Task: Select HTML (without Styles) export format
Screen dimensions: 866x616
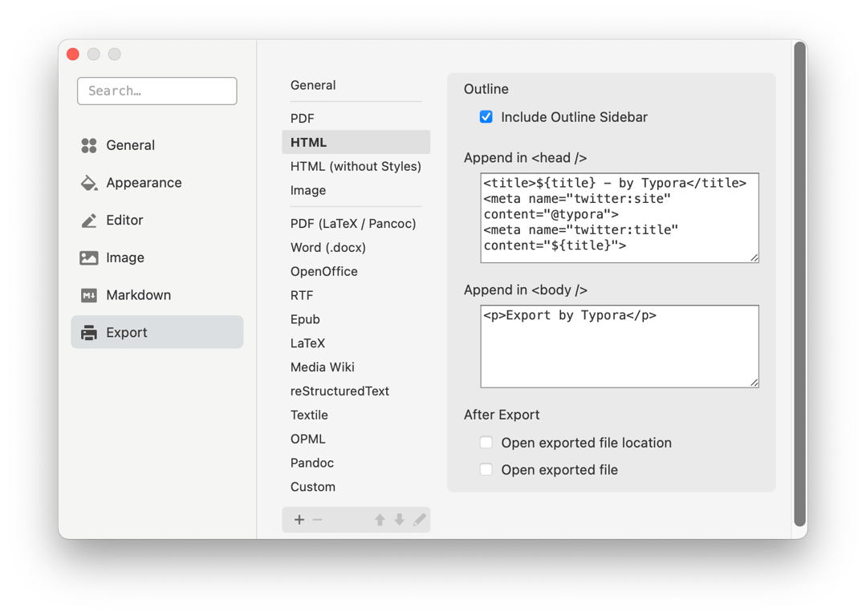Action: click(x=356, y=166)
